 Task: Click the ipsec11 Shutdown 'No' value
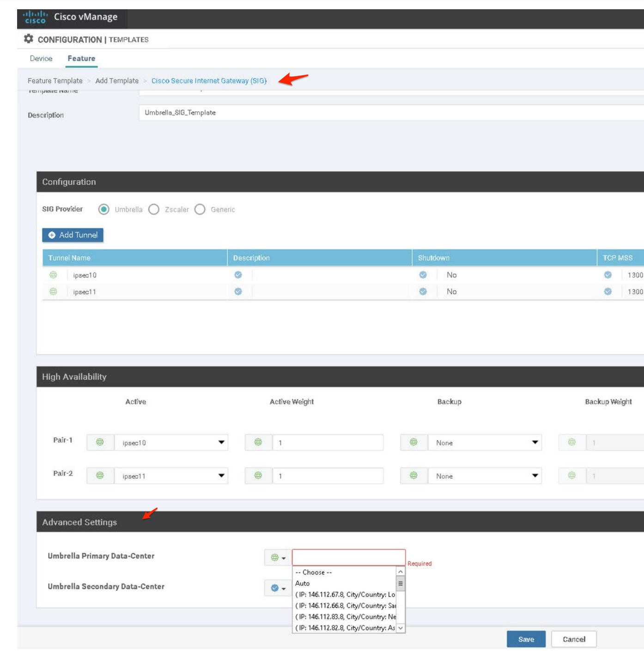(452, 292)
